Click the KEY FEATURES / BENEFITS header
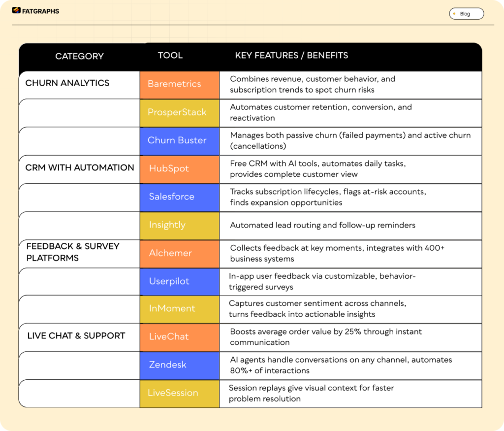504x431 pixels. [291, 55]
